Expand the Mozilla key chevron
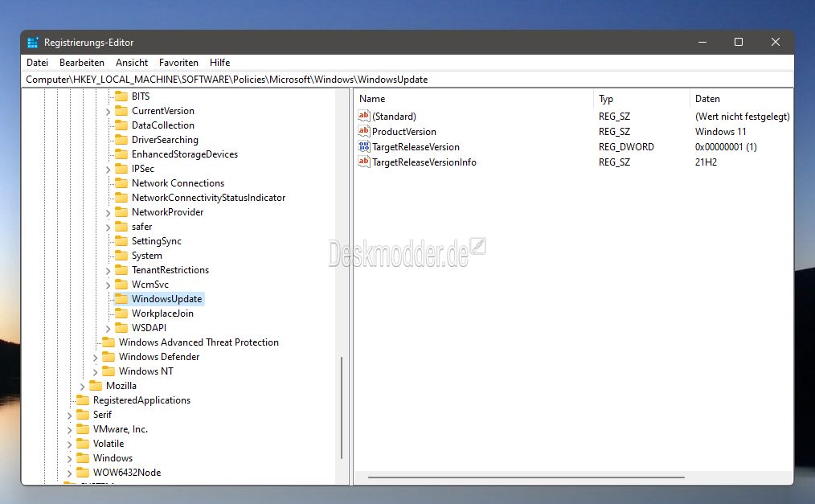This screenshot has height=504, width=815. (x=82, y=387)
